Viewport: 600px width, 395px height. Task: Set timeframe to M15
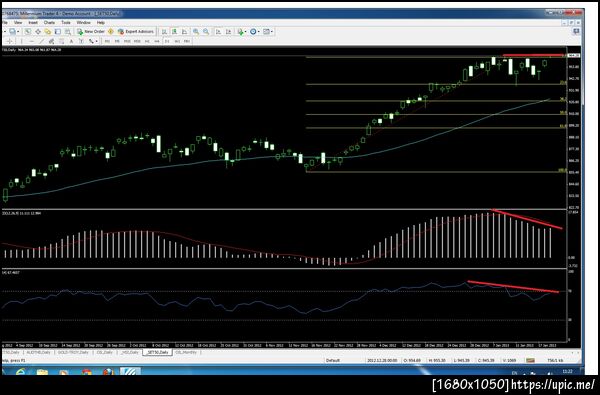127,41
